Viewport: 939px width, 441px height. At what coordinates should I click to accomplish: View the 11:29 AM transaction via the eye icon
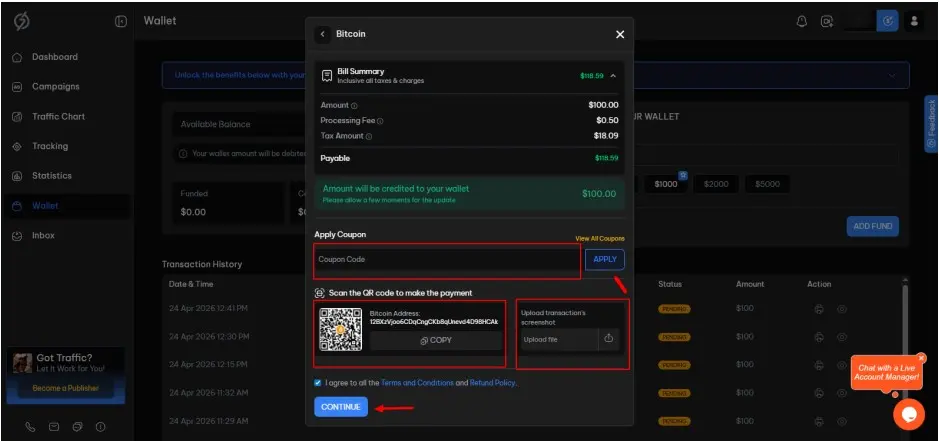[841, 421]
